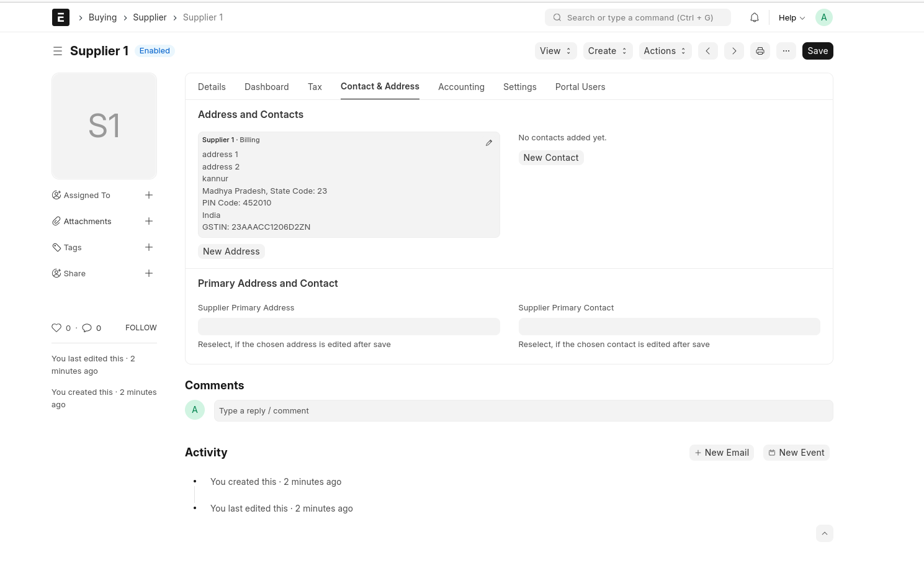Like this document with heart icon
The image size is (924, 565).
(x=56, y=328)
